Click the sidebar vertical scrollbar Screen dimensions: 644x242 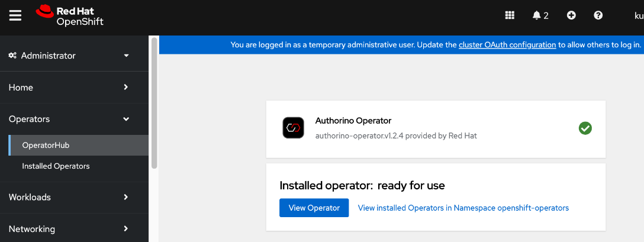click(x=154, y=103)
